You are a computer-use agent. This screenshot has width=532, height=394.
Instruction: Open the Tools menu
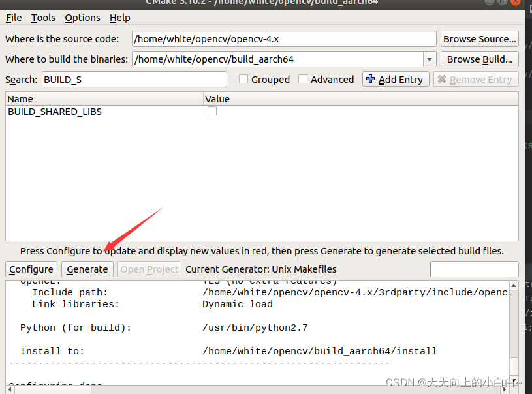click(x=43, y=18)
